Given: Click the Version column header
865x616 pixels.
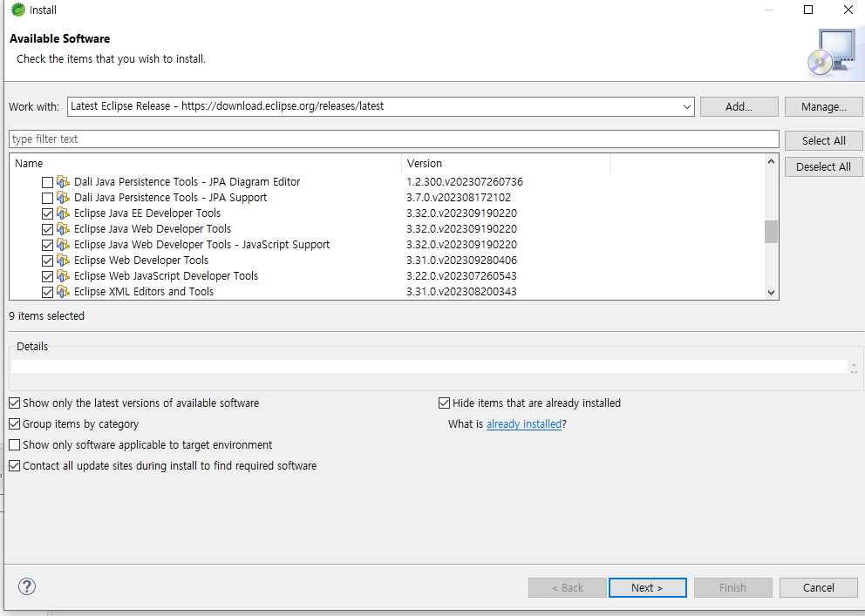Looking at the screenshot, I should click(506, 164).
